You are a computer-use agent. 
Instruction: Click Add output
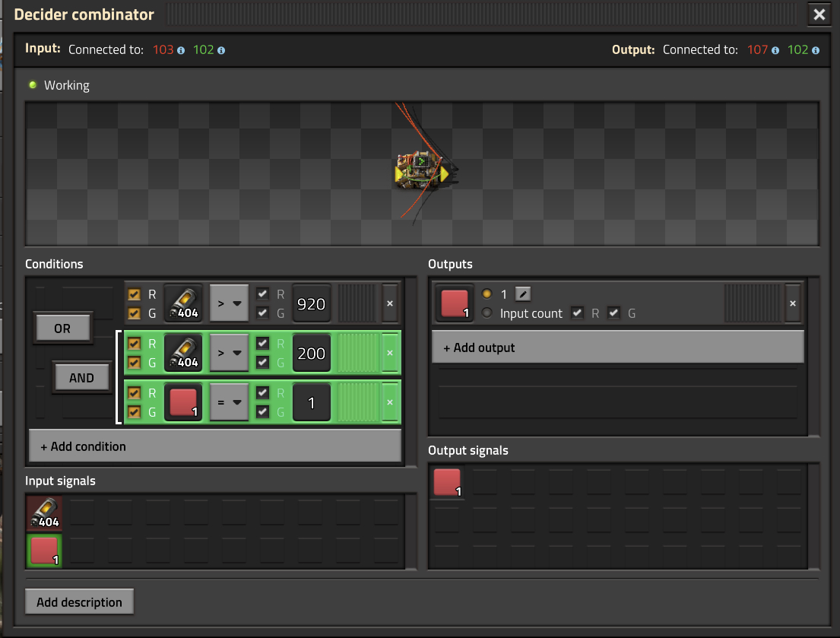click(x=617, y=348)
